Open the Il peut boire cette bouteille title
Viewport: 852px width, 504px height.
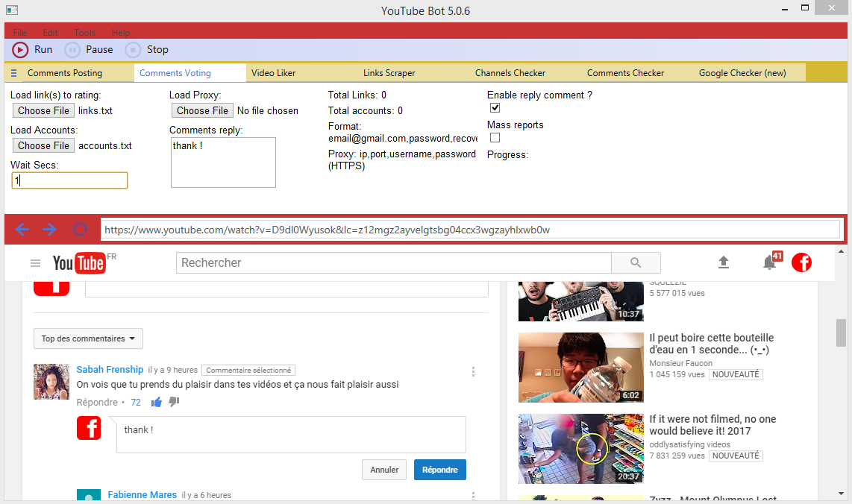click(711, 344)
